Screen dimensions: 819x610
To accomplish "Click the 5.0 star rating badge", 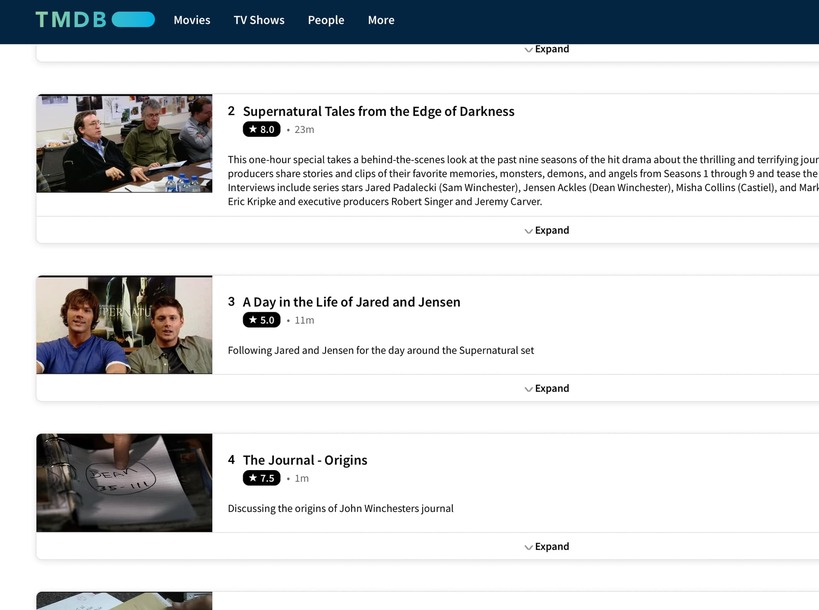I will pyautogui.click(x=262, y=320).
